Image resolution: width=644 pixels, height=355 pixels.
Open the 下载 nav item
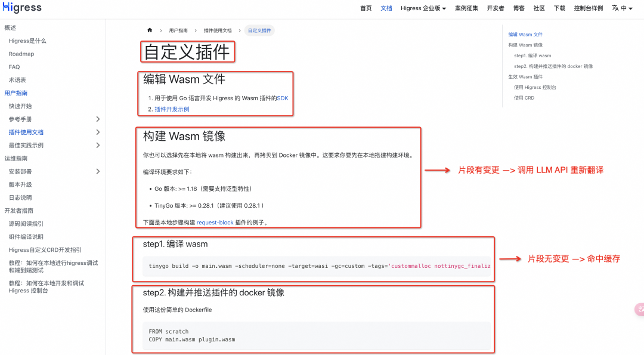pos(559,8)
